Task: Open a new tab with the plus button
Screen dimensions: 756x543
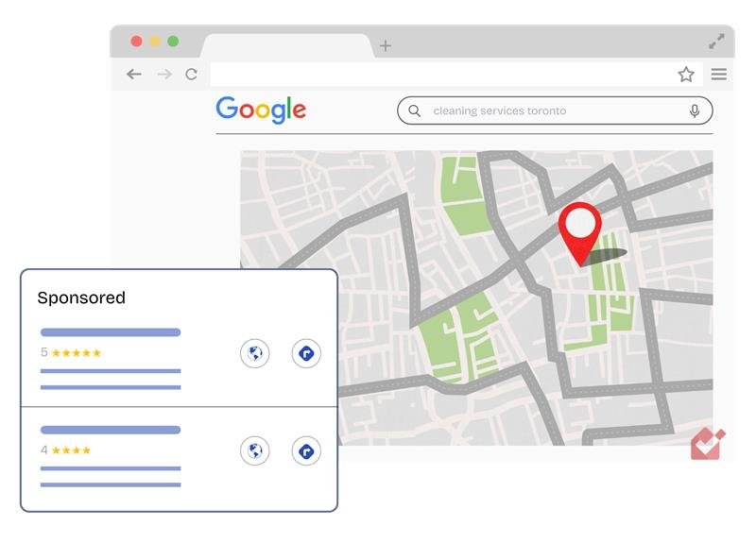Action: click(386, 45)
